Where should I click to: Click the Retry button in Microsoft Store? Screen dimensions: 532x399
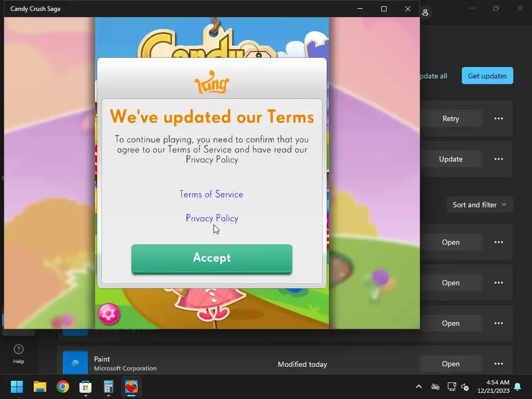pyautogui.click(x=450, y=118)
